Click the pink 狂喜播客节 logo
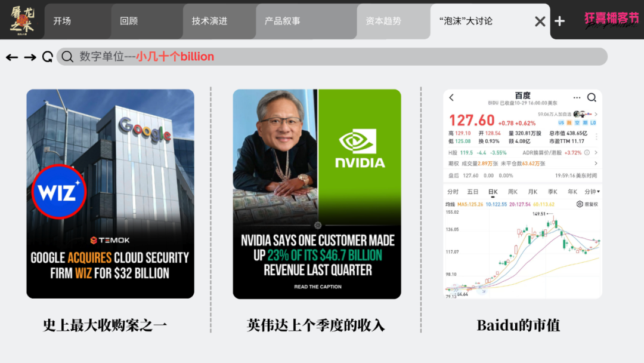This screenshot has height=363, width=644. coord(612,20)
